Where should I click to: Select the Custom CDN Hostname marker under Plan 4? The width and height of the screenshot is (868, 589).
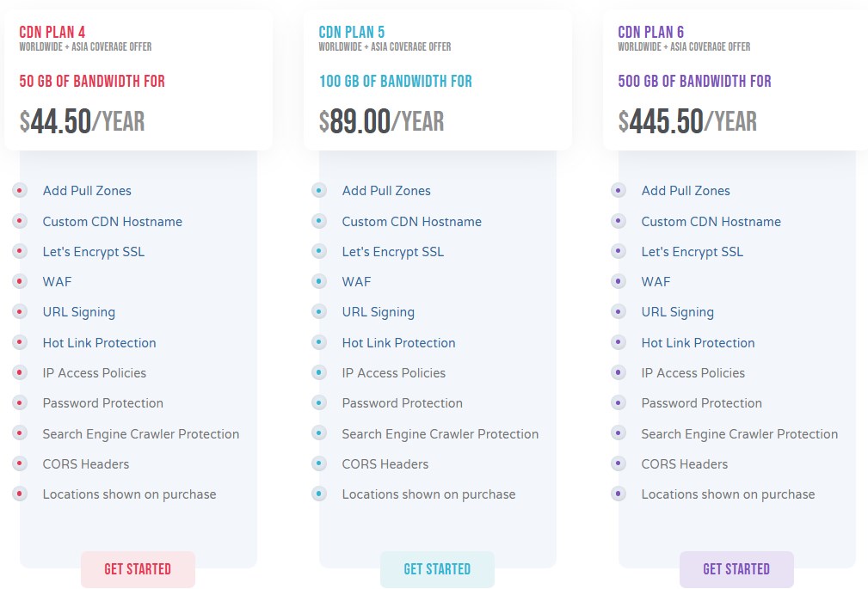[x=22, y=221]
